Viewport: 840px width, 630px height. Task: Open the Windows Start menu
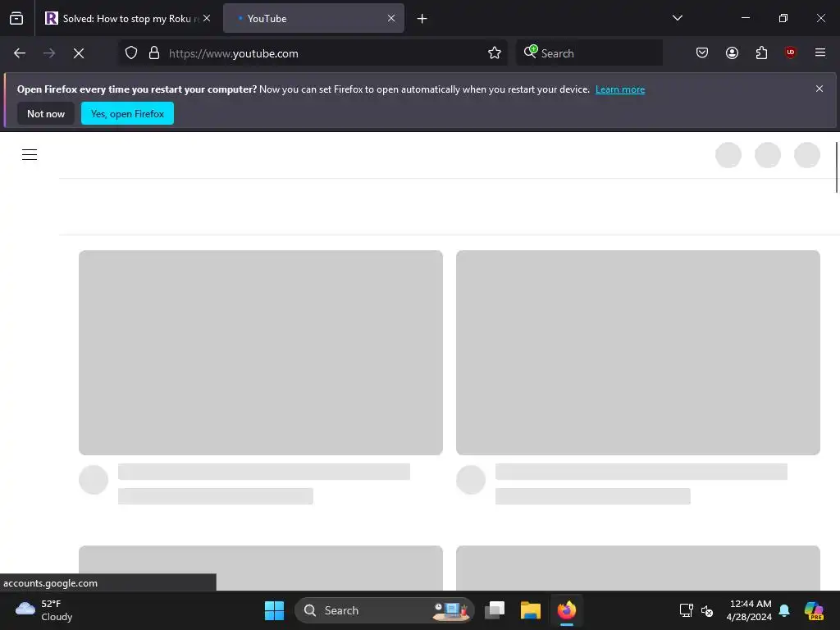274,610
